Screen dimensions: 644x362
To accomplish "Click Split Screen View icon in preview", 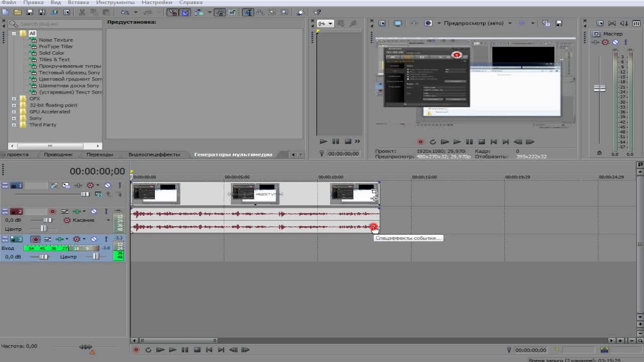I will [x=428, y=23].
